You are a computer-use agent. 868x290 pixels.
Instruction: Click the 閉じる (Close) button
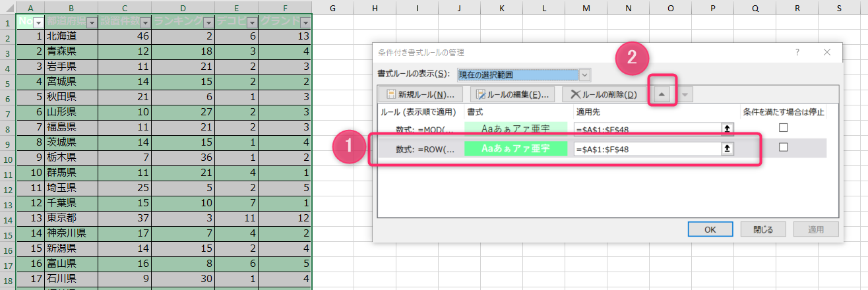[x=762, y=229]
